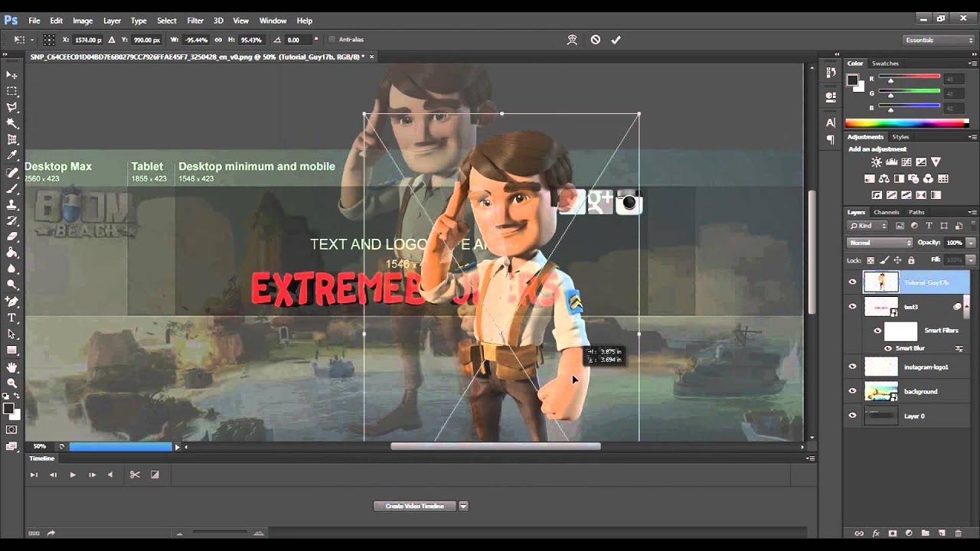Switch to the Styles tab
The width and height of the screenshot is (980, 551).
900,137
